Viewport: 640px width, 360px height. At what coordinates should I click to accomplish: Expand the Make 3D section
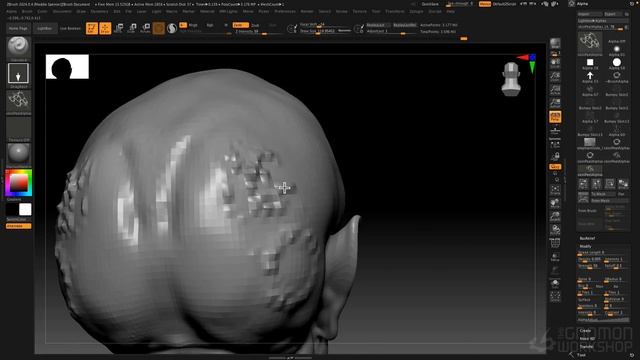click(x=587, y=338)
